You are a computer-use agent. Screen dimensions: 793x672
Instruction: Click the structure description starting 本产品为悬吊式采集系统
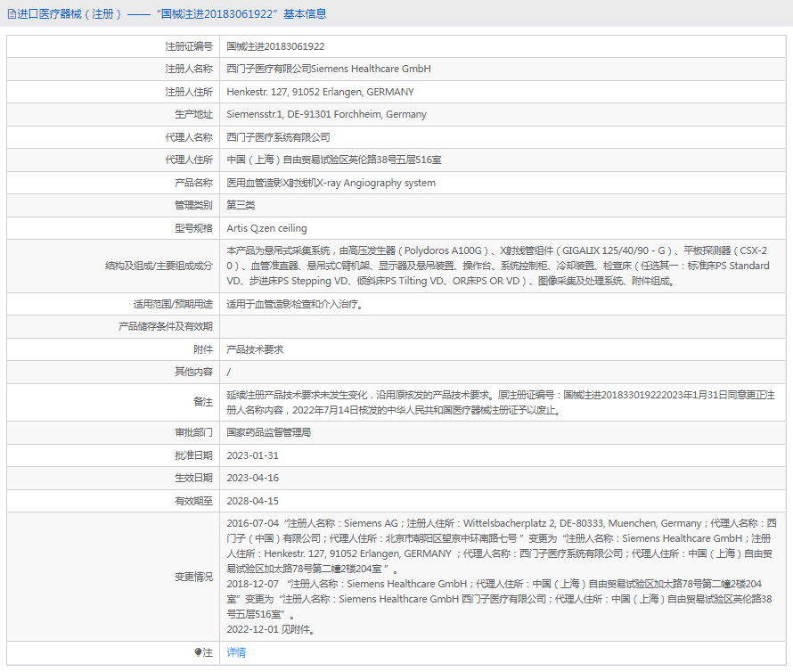(498, 266)
